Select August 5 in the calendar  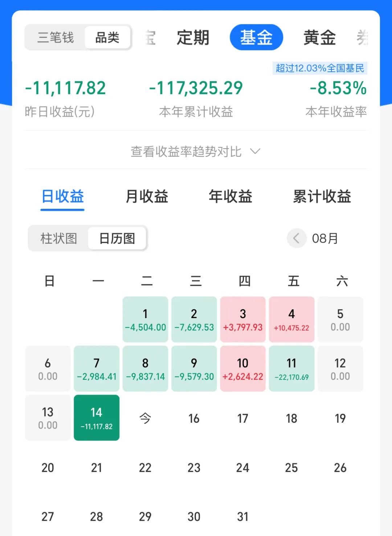click(340, 320)
